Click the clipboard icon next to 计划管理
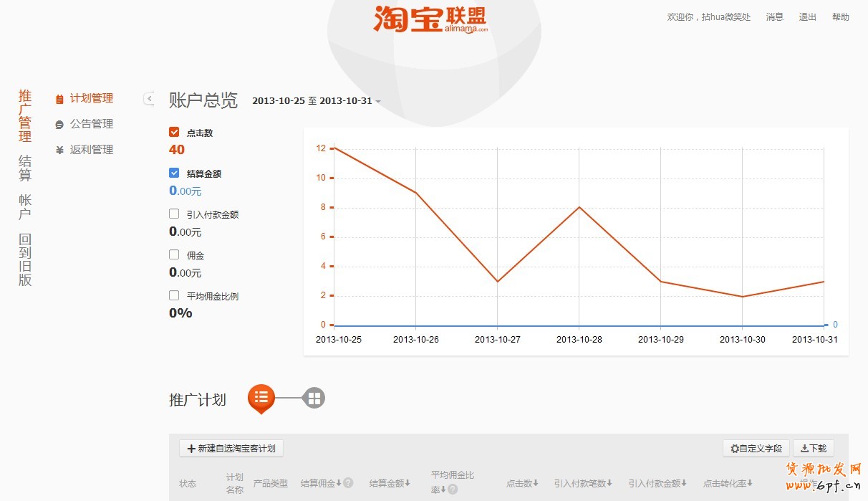The width and height of the screenshot is (868, 501). click(x=59, y=99)
